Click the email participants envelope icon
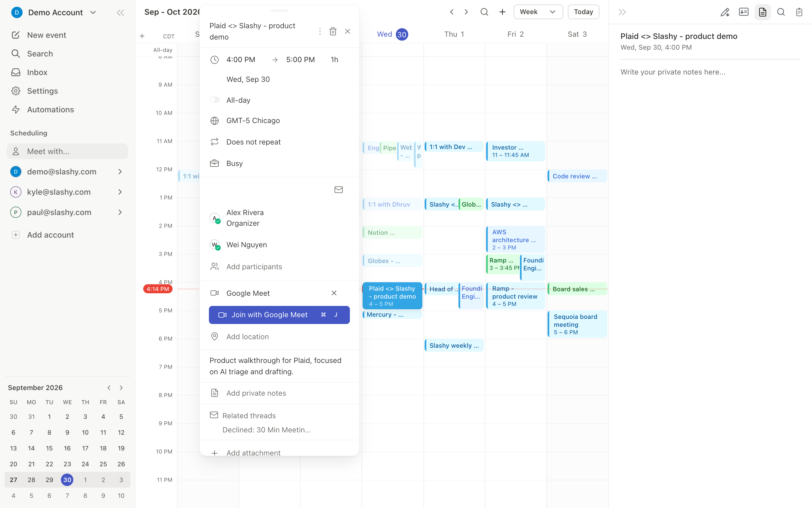Viewport: 812px width, 508px height. (x=339, y=190)
